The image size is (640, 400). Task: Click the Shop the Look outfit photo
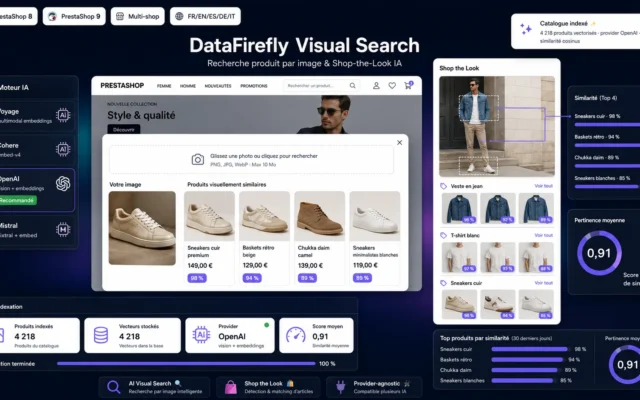tap(497, 126)
